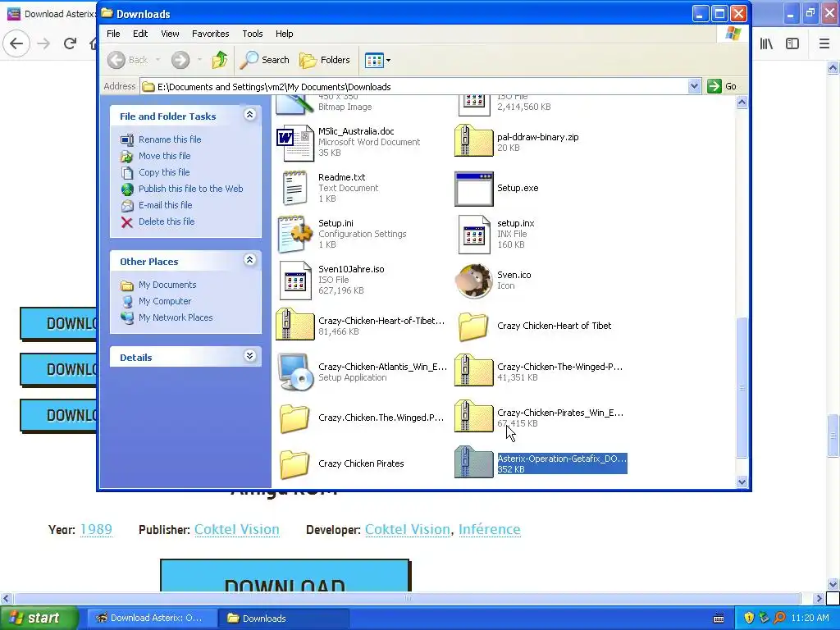Open the Back history dropdown arrow
The width and height of the screenshot is (840, 630).
[x=158, y=60]
